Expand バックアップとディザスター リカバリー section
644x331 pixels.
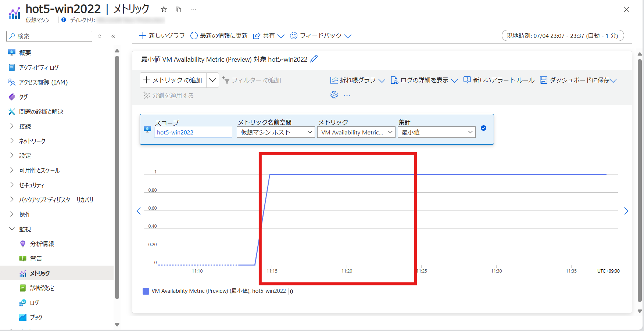12,199
